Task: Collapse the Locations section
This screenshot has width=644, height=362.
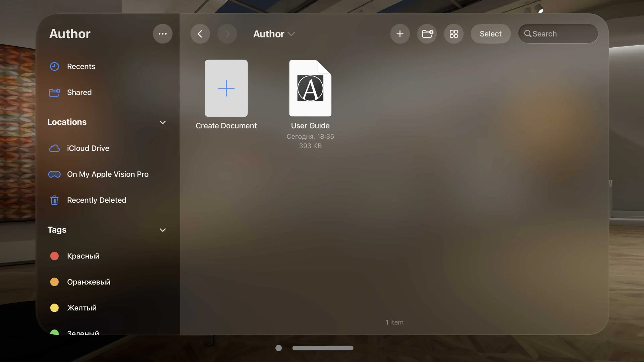Action: (163, 122)
